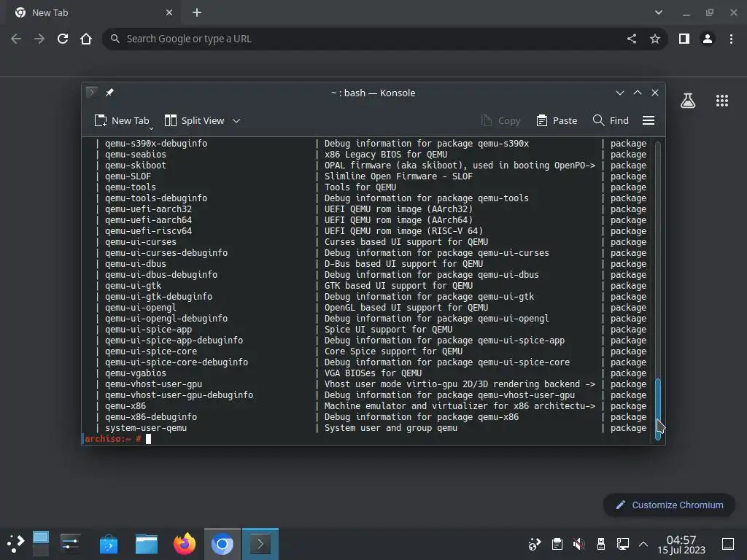Click the qemu-x86 package name
This screenshot has width=747, height=560.
125,406
